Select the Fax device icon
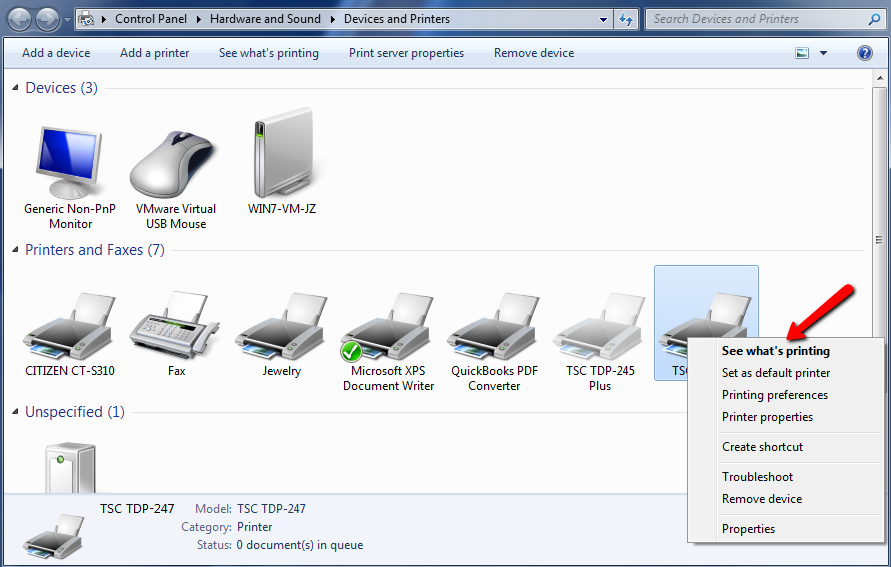891x567 pixels. click(x=176, y=334)
